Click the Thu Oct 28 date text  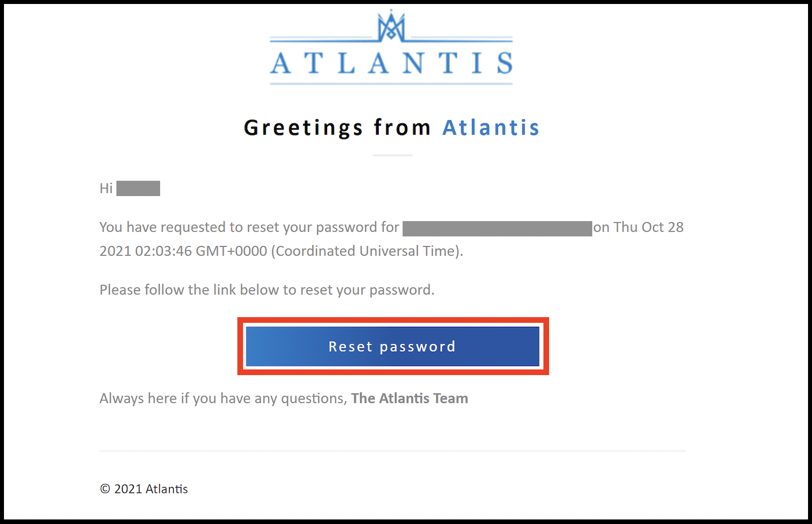(x=648, y=227)
